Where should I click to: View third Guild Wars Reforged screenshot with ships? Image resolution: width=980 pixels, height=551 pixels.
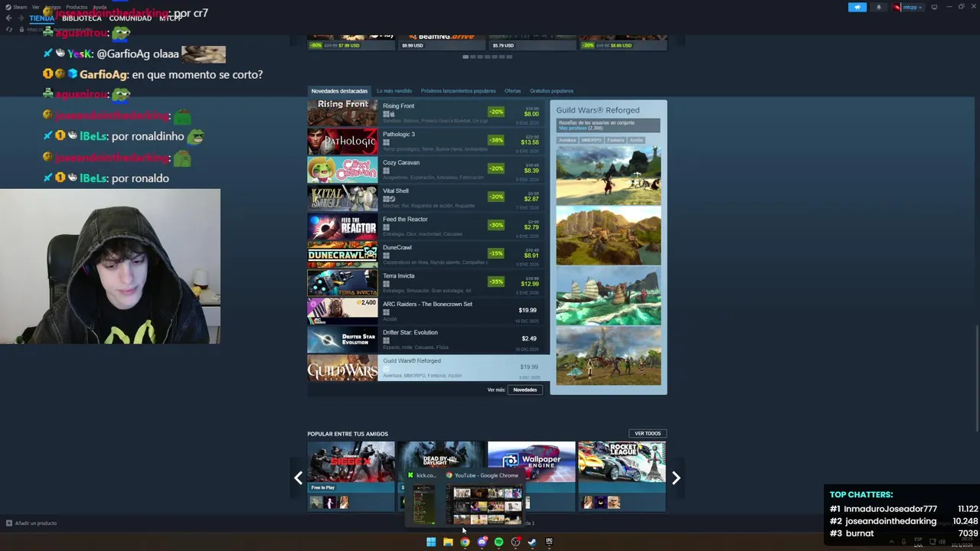click(608, 296)
